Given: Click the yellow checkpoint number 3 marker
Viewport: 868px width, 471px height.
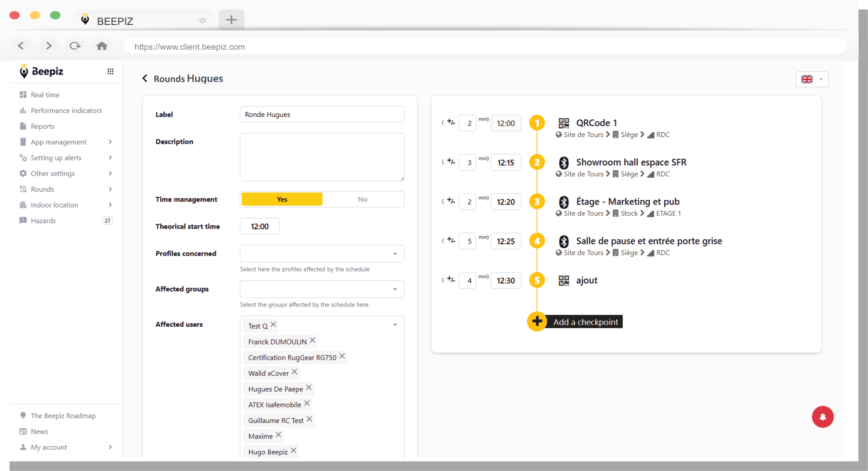Looking at the screenshot, I should click(537, 202).
